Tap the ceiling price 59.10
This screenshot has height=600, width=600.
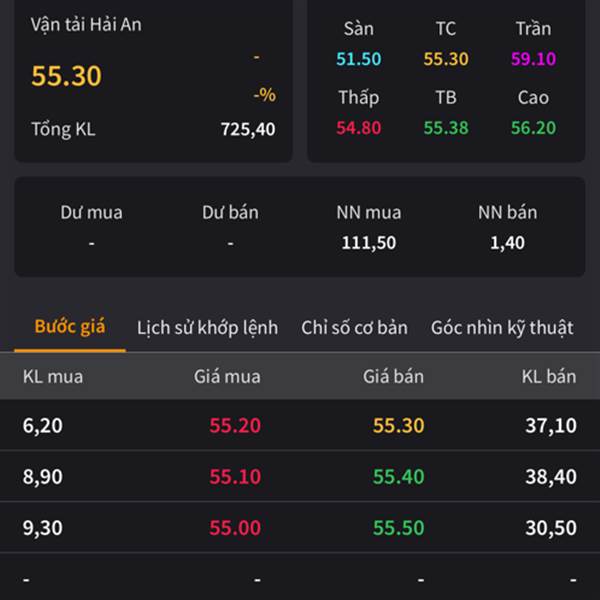533,59
